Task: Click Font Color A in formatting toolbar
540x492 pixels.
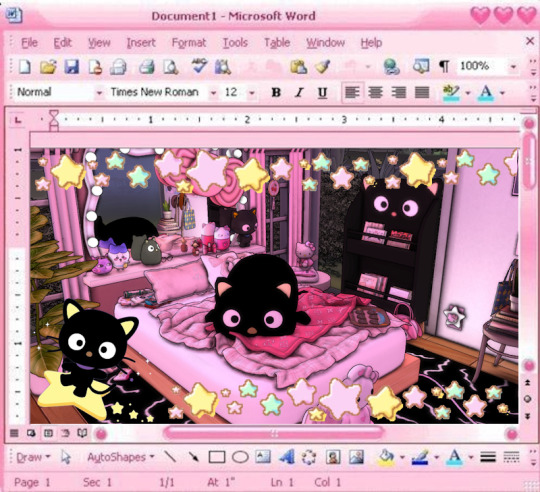Action: (486, 93)
